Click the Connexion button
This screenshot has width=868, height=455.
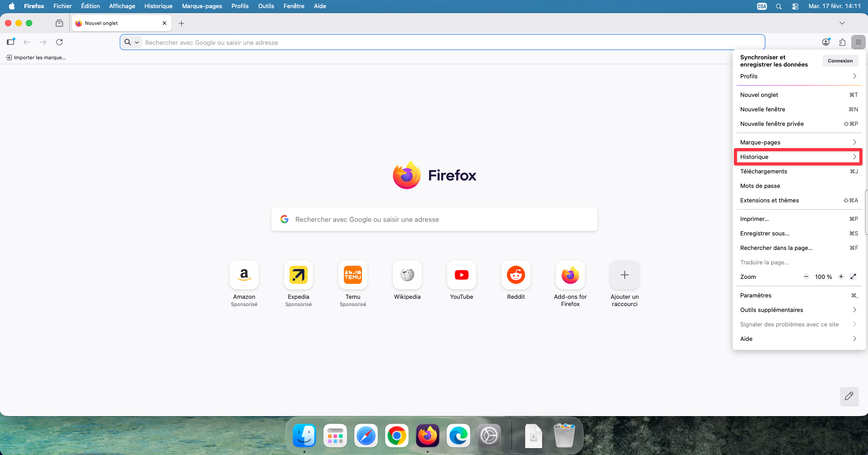[x=840, y=61]
